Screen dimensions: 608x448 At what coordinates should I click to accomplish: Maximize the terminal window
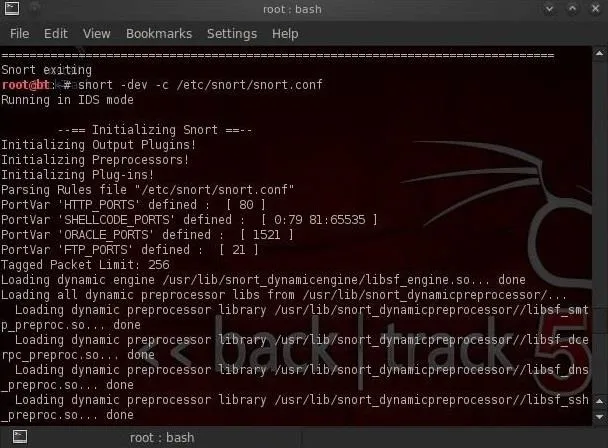tap(572, 9)
